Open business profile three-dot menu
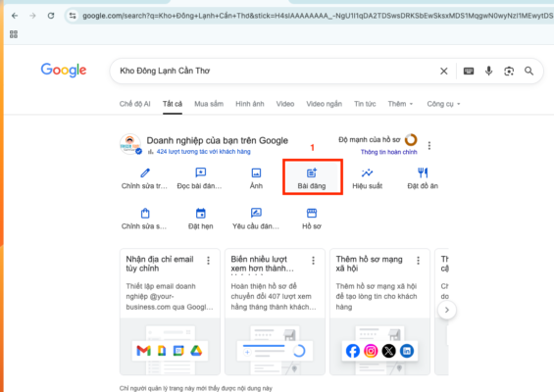 pos(429,145)
